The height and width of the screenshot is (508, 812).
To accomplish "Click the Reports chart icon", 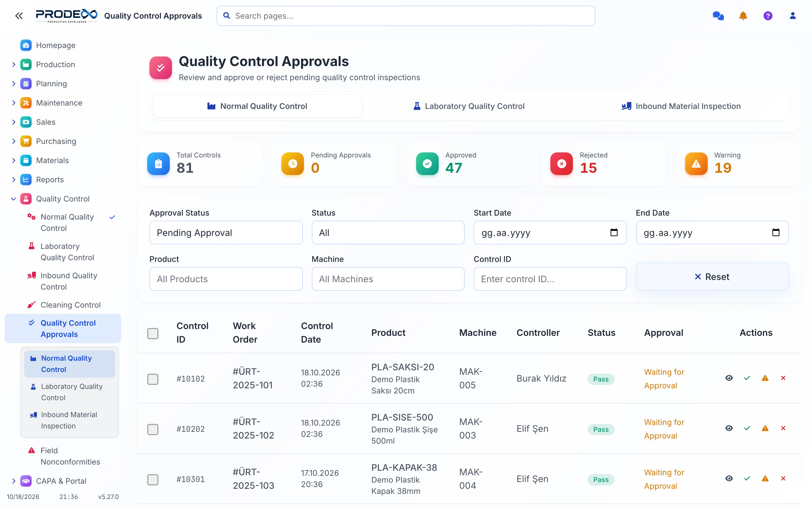I will coord(26,179).
